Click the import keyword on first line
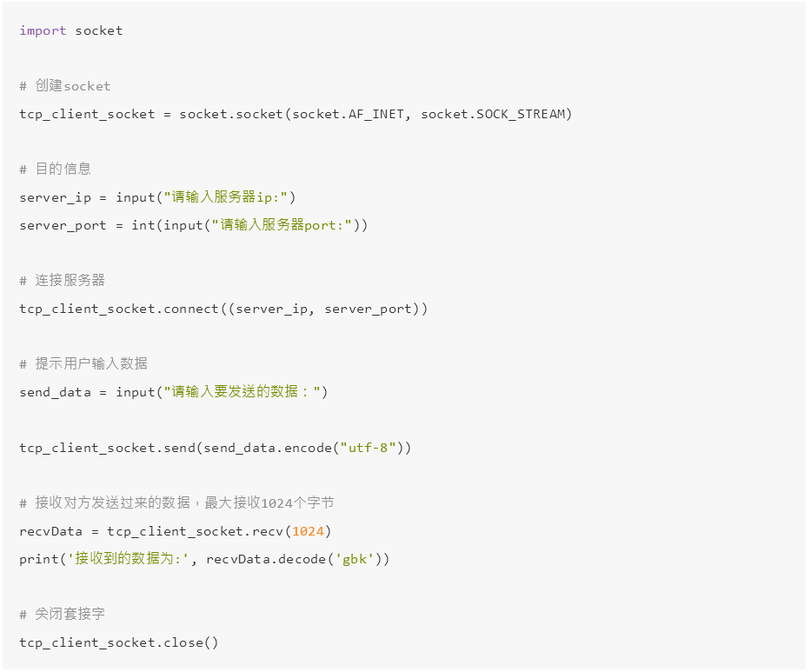The width and height of the screenshot is (811, 672). [x=43, y=31]
